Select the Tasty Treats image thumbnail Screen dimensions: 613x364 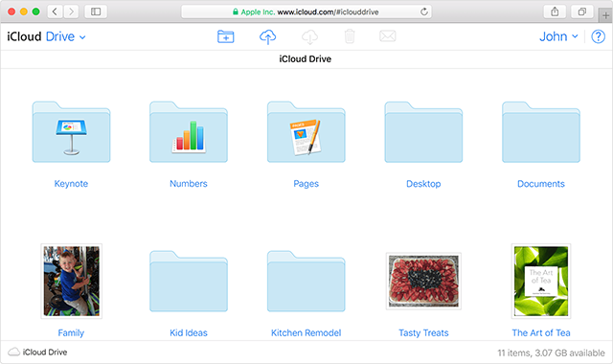tap(423, 281)
